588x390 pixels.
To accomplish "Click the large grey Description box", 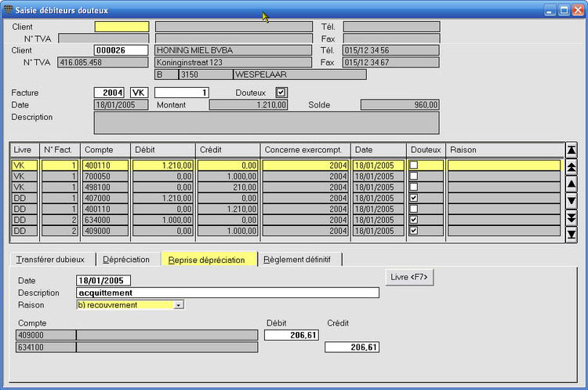I will pyautogui.click(x=267, y=122).
